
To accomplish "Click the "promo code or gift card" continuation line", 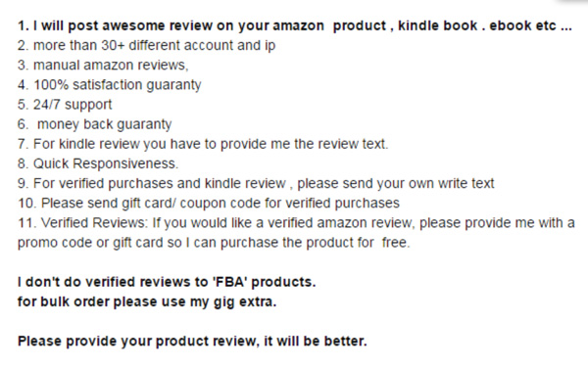I will [214, 243].
